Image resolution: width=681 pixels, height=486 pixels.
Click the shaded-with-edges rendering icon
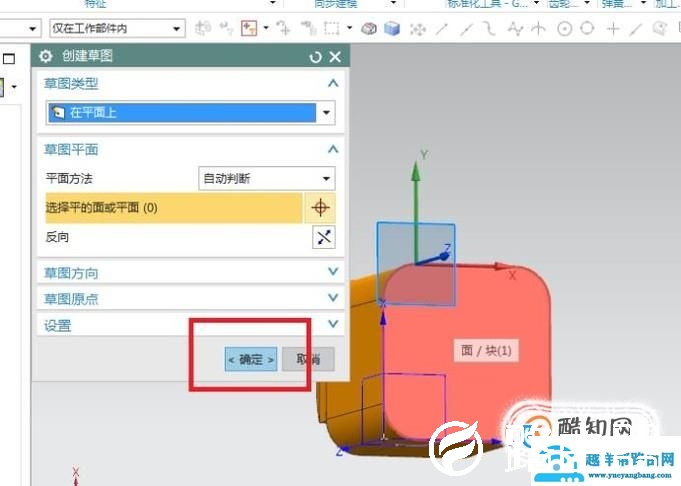point(369,29)
